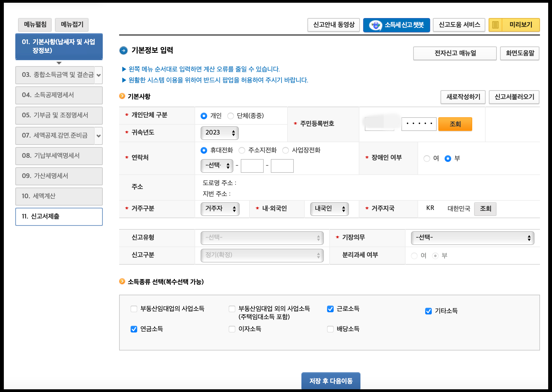This screenshot has width=552, height=392.
Task: Click the orange bullet icon beside 소득종류 선택
Action: pos(122,281)
